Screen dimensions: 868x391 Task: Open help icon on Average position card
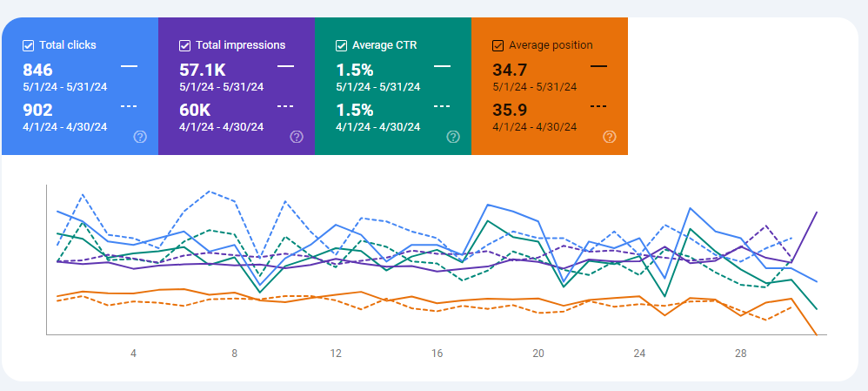610,137
